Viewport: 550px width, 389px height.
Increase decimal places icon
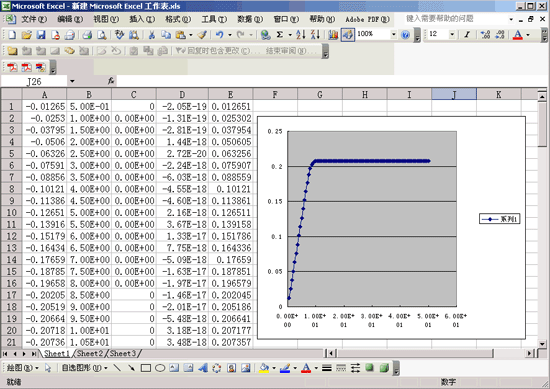click(485, 35)
